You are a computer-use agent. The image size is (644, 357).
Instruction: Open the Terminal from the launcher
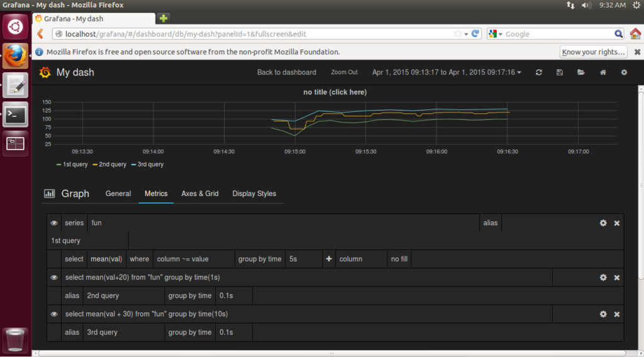tap(15, 115)
